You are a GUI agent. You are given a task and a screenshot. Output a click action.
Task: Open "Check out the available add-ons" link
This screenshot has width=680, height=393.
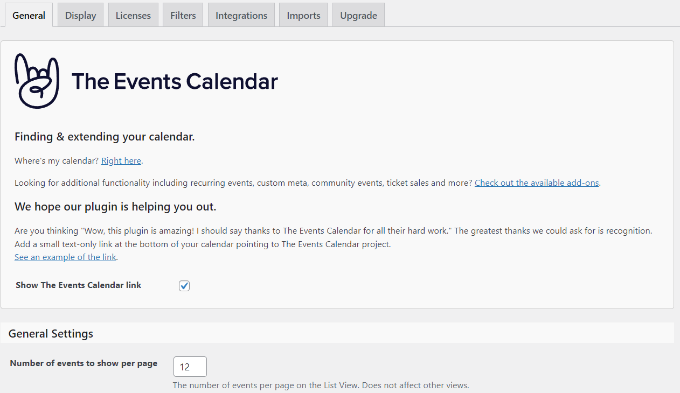click(537, 183)
